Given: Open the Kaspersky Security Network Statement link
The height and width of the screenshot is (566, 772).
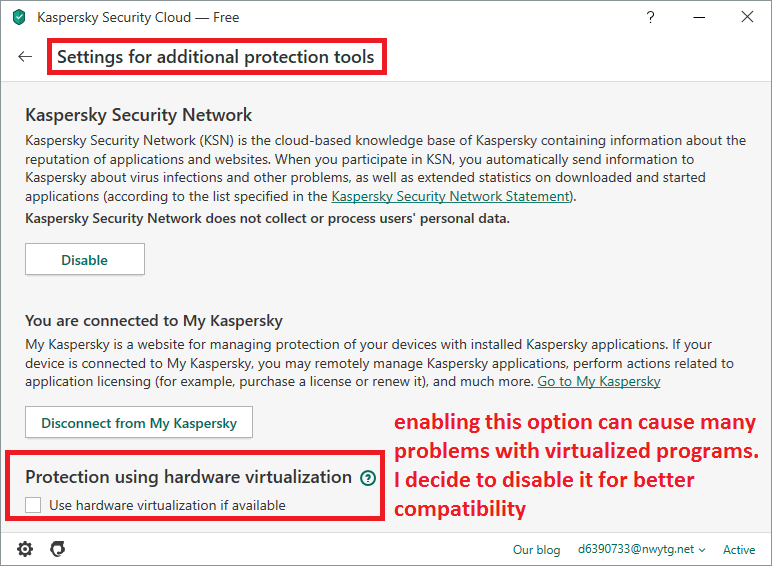Looking at the screenshot, I should (x=451, y=196).
